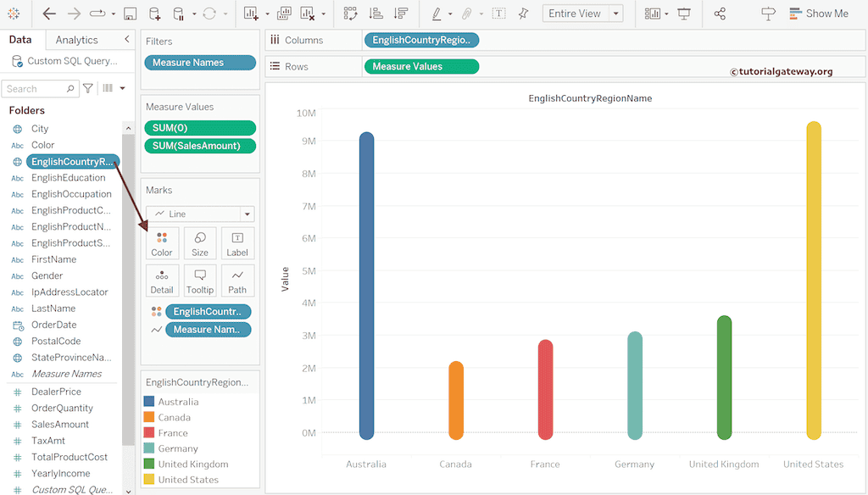The height and width of the screenshot is (495, 868).
Task: Click the Path marks card
Action: coord(237,281)
